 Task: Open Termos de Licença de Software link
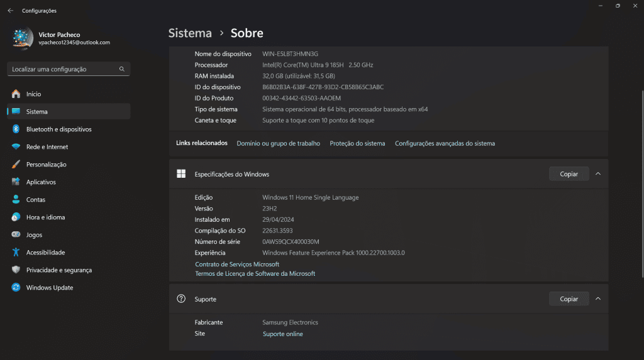(x=255, y=273)
